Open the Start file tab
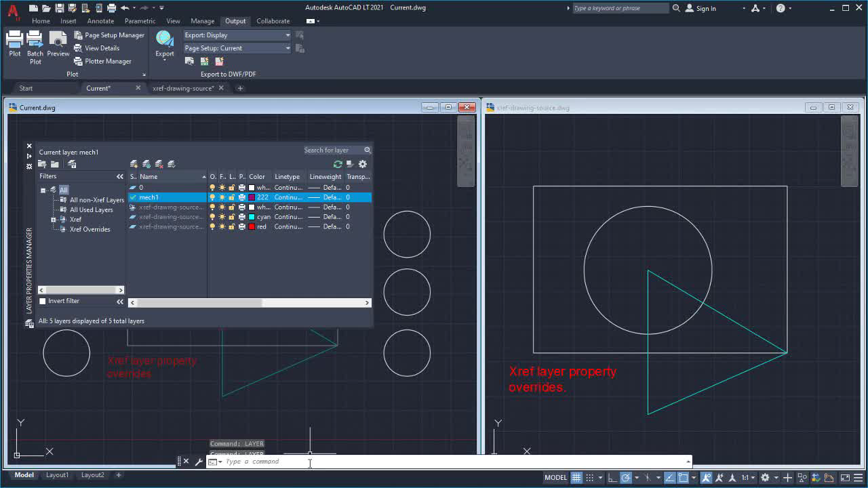 [26, 88]
